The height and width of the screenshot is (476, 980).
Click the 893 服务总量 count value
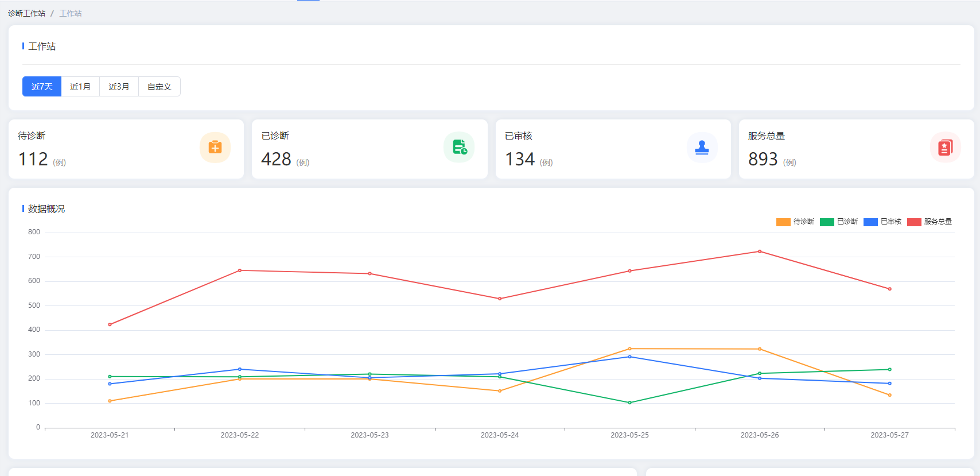coord(763,159)
